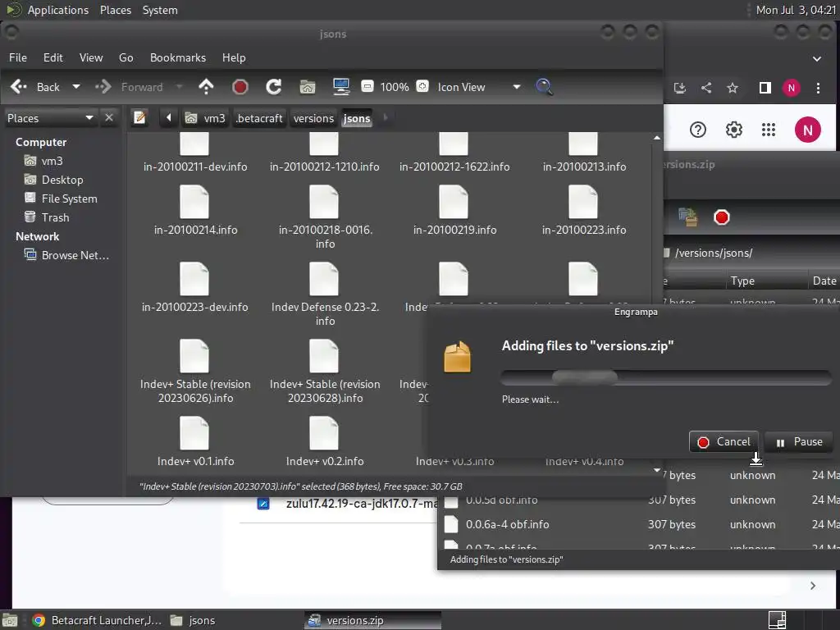Open the Applications menu in top panel
This screenshot has width=840, height=630.
point(58,10)
